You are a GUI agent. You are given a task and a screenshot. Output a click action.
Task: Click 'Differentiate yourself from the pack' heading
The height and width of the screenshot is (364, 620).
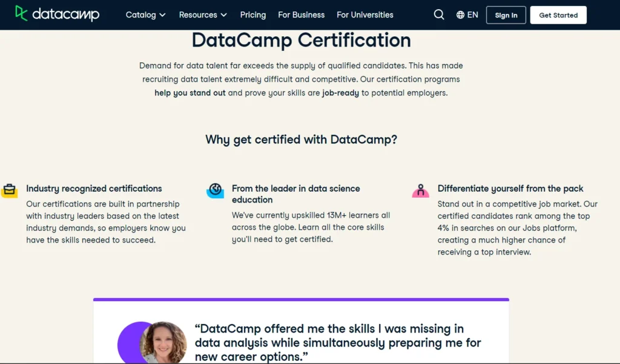(x=510, y=188)
